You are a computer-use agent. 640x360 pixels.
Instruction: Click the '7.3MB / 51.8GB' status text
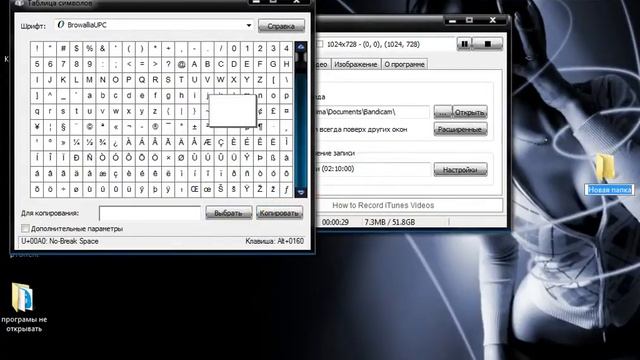(389, 222)
